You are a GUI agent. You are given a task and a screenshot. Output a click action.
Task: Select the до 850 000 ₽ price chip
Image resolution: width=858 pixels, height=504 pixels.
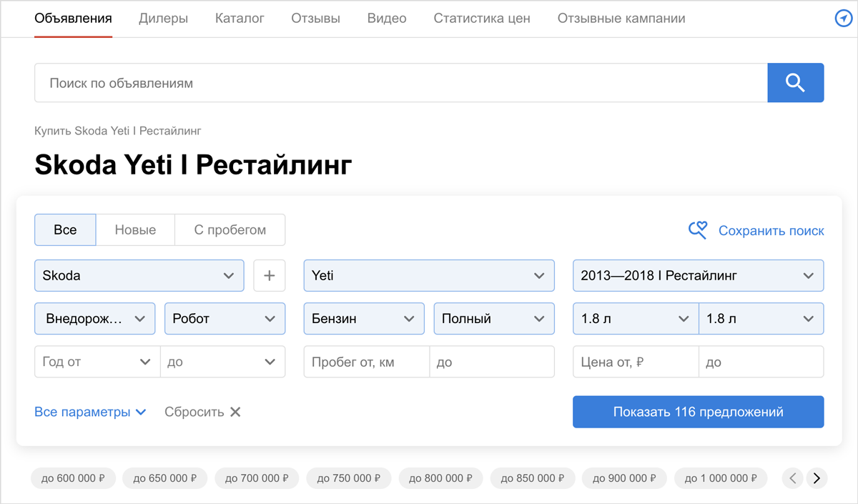click(533, 478)
